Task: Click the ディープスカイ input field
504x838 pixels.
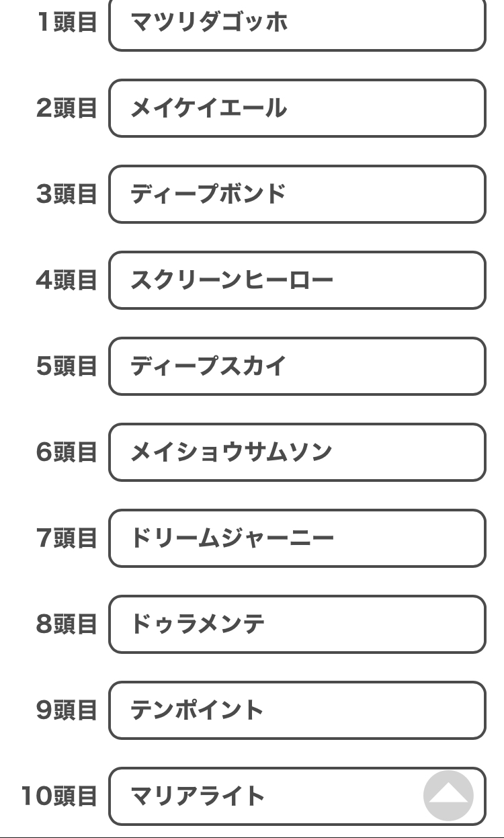Action: coord(297,366)
